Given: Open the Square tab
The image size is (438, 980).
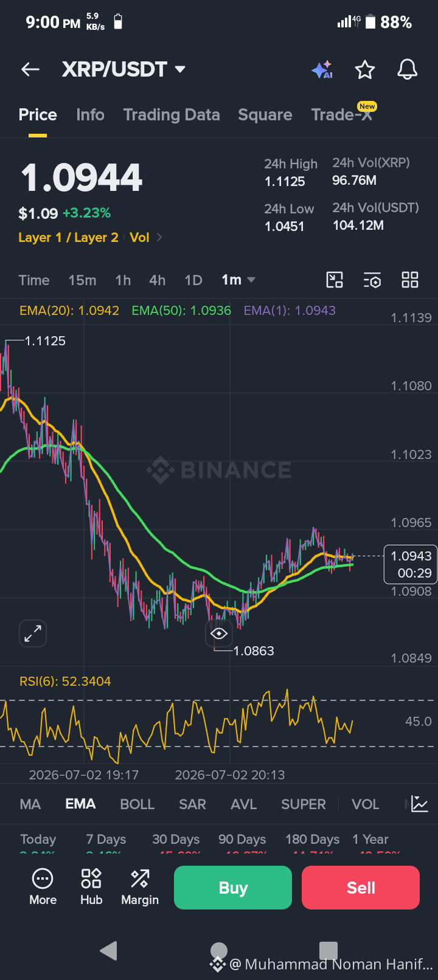Looking at the screenshot, I should 265,115.
